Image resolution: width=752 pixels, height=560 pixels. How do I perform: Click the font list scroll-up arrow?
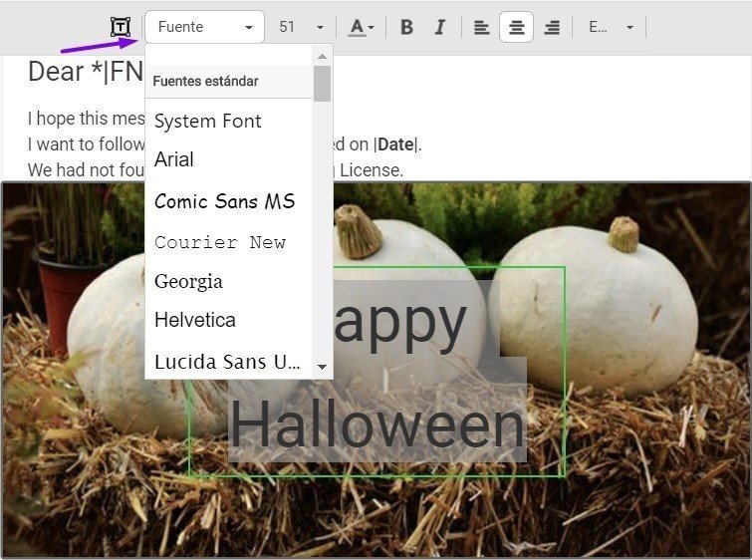click(322, 56)
